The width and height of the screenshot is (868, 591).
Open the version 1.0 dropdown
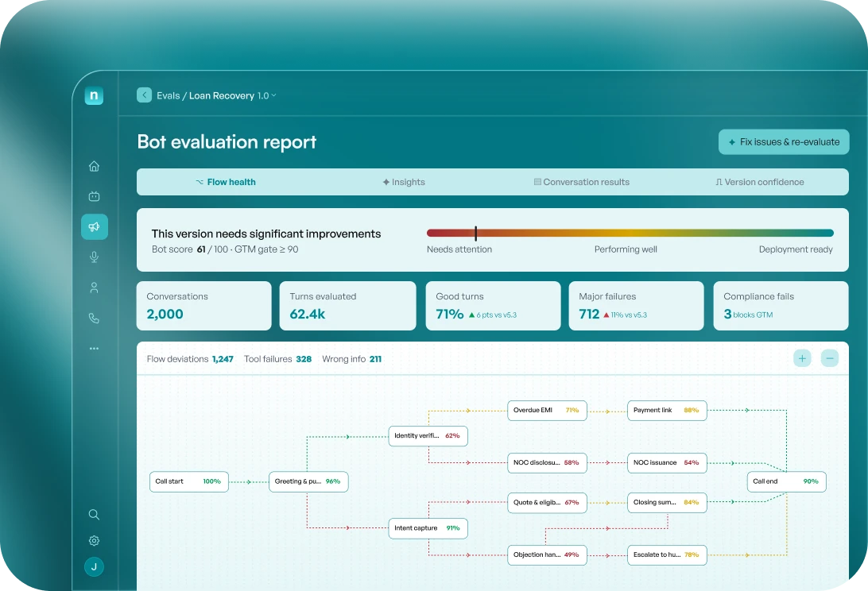267,96
